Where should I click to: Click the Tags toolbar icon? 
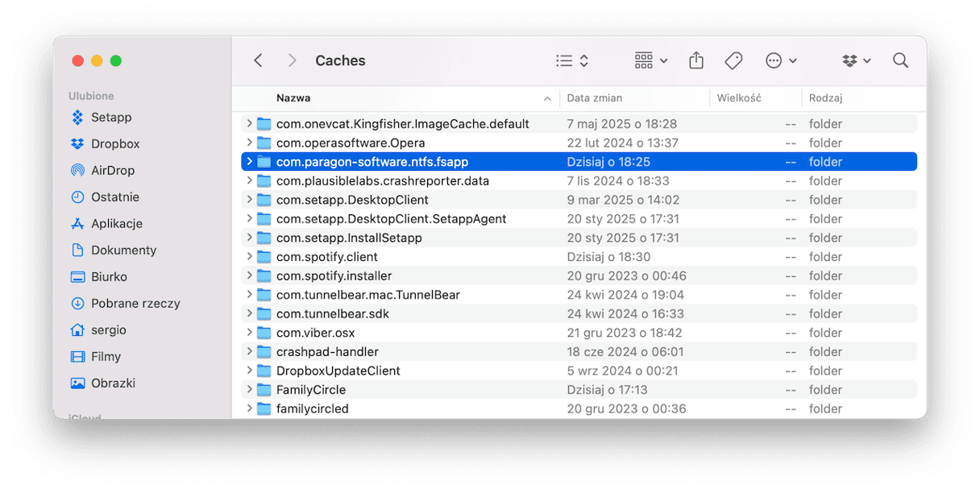pos(733,60)
